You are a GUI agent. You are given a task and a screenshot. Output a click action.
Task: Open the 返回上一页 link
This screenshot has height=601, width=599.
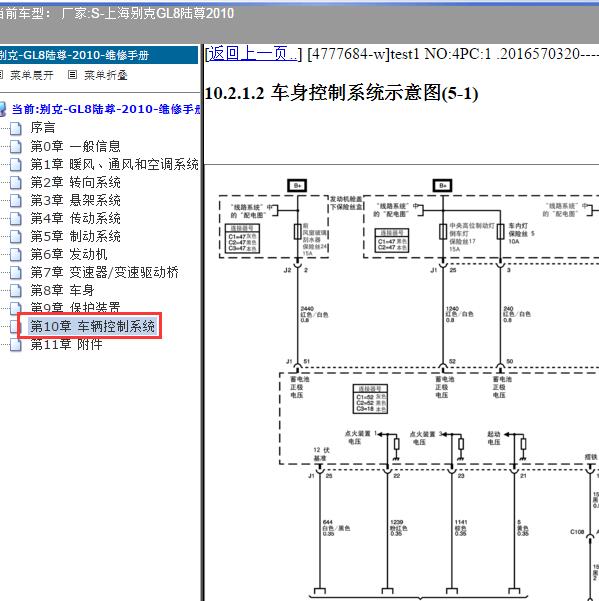point(253,54)
